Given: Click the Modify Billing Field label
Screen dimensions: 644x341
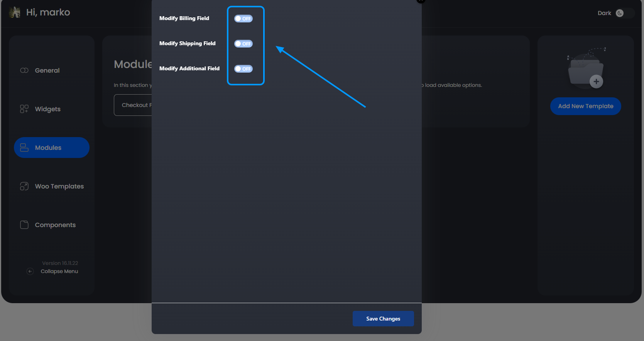Looking at the screenshot, I should (x=184, y=18).
